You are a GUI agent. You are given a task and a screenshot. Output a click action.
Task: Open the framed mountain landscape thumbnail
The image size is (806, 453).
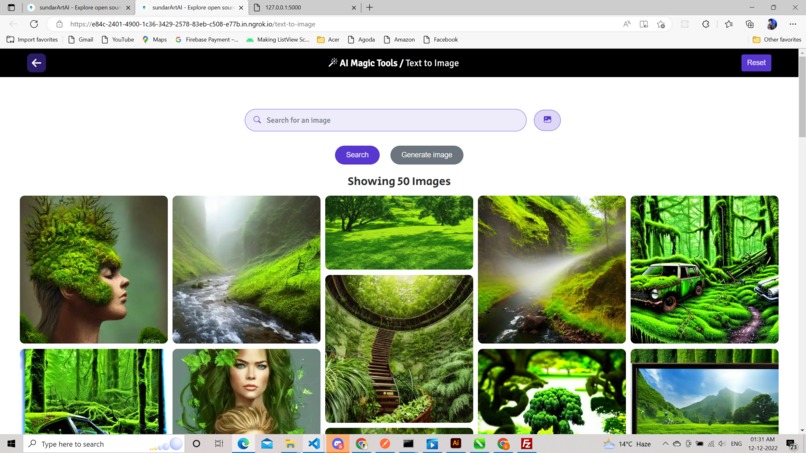pos(704,391)
